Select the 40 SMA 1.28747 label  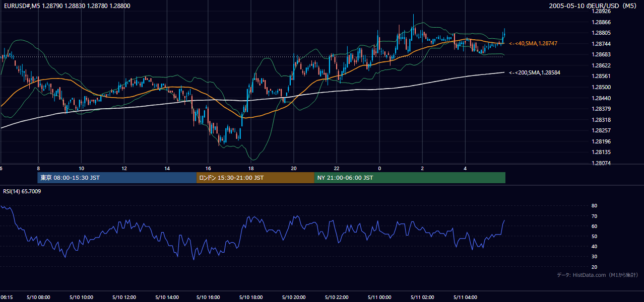(x=533, y=44)
